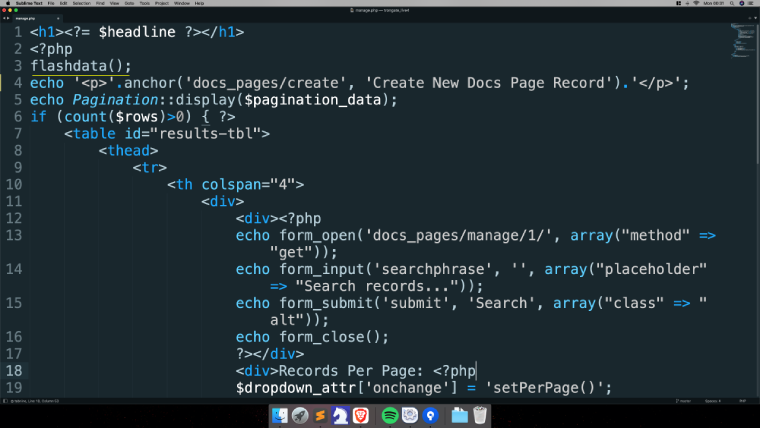The height and width of the screenshot is (428, 760).
Task: Open the chess knight app in dock
Action: 340,415
